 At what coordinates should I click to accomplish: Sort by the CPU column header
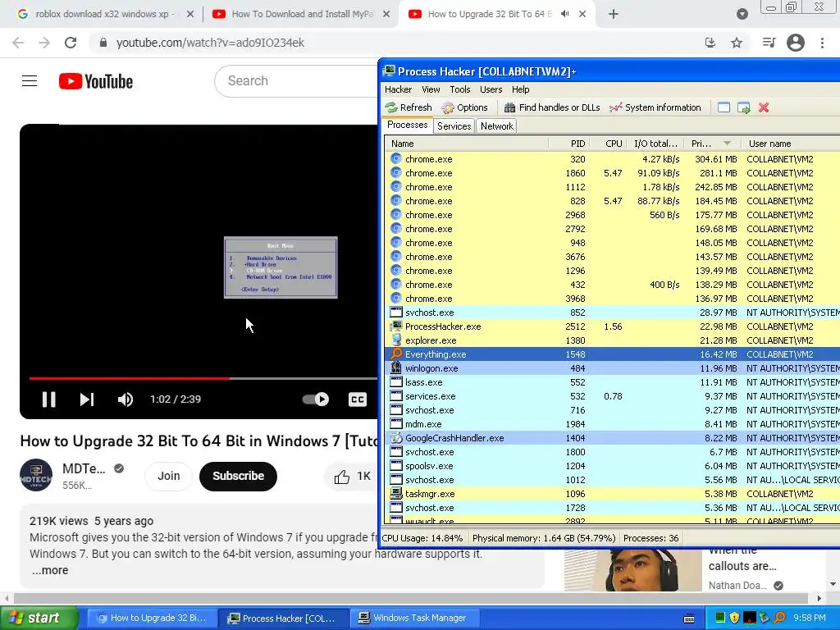608,144
